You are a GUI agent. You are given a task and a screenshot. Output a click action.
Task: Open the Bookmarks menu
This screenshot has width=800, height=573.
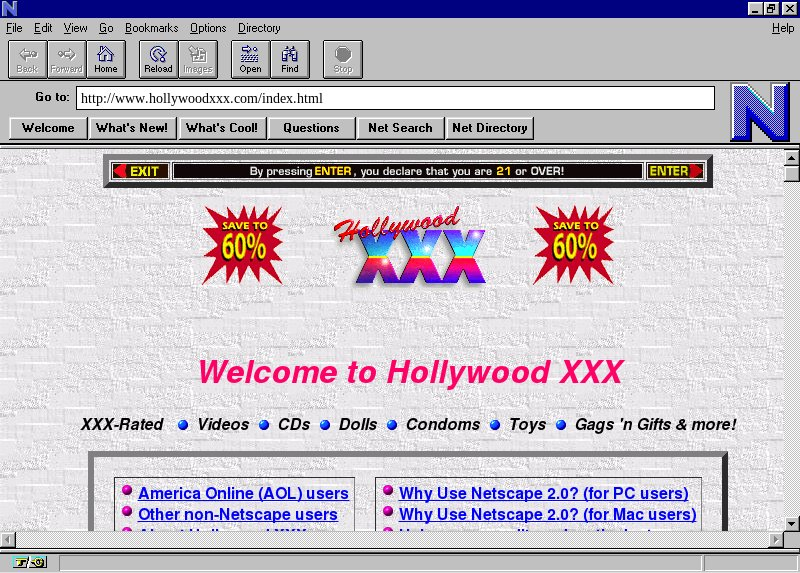151,28
